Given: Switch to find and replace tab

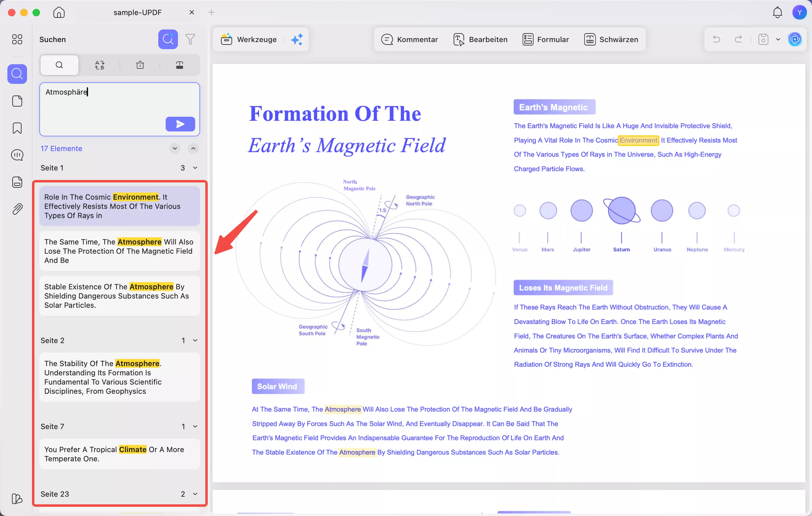Looking at the screenshot, I should 100,65.
